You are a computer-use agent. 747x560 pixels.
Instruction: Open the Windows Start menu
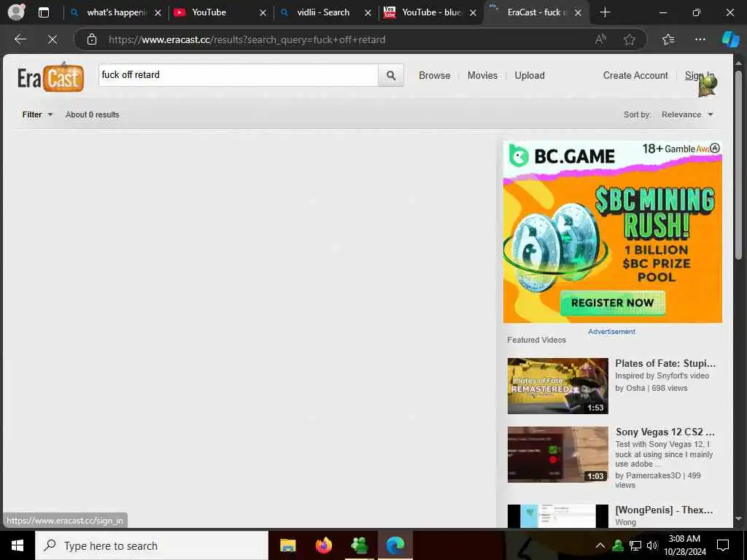(18, 545)
